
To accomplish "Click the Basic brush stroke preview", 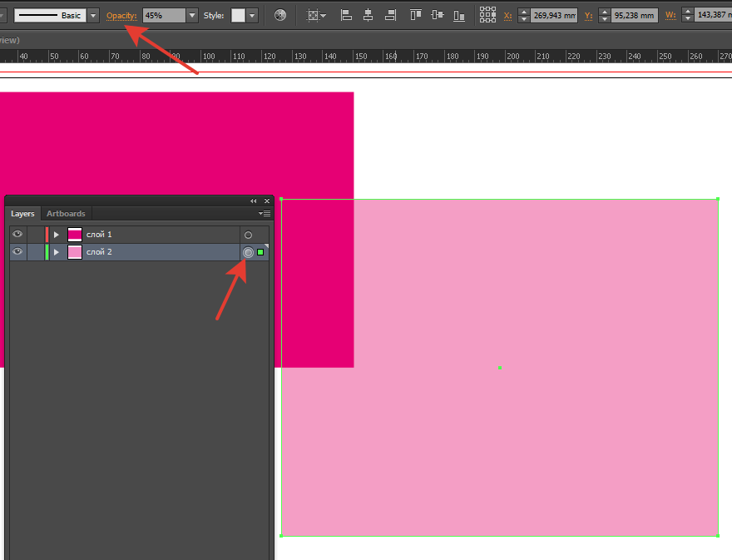I will tap(51, 16).
